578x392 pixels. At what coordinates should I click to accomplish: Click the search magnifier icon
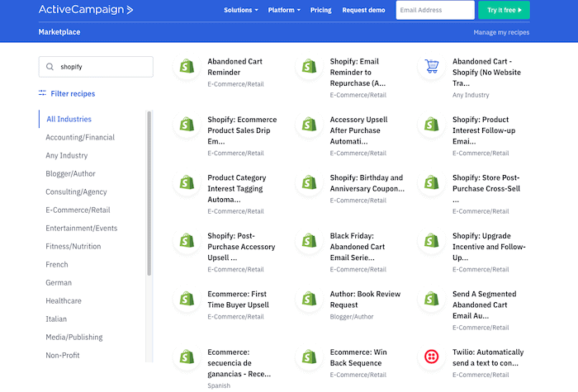[50, 67]
